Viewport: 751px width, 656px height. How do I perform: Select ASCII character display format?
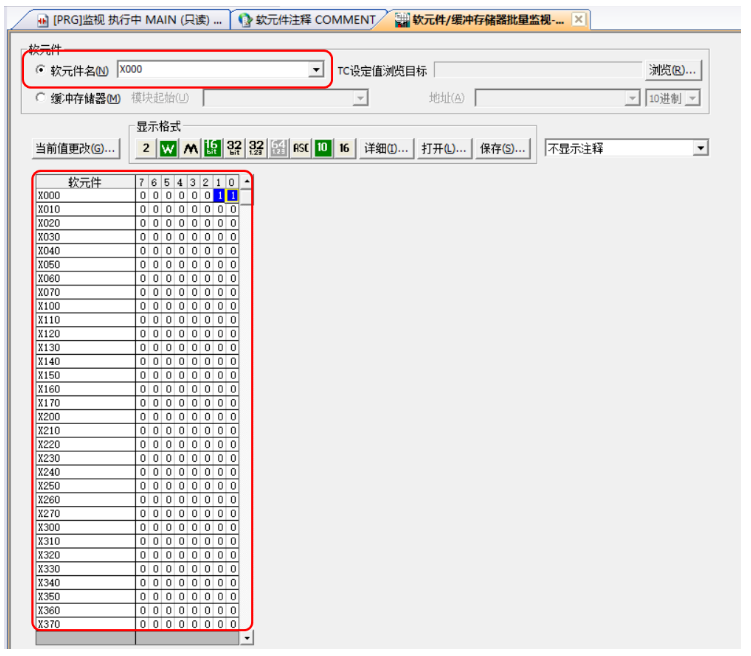[300, 148]
